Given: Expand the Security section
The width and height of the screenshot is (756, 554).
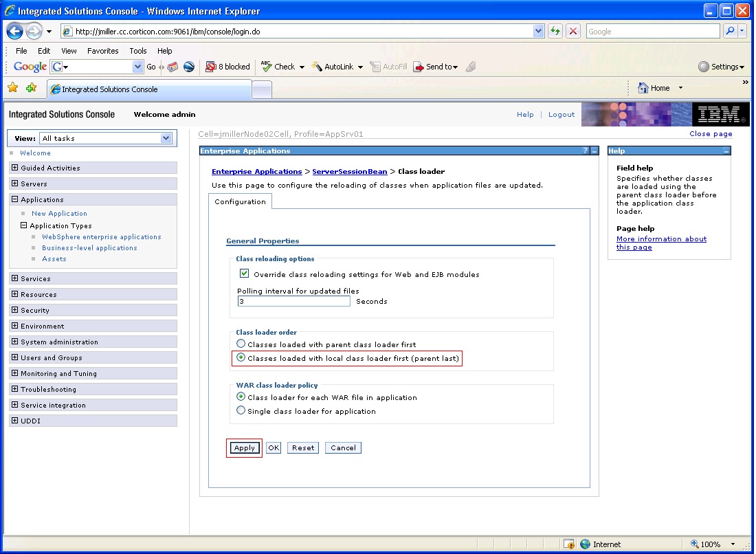Looking at the screenshot, I should pyautogui.click(x=15, y=310).
